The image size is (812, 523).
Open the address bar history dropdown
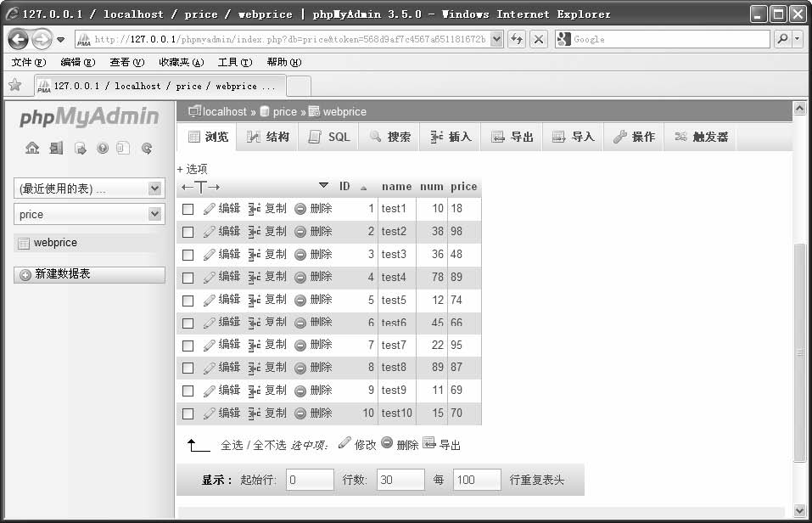tap(496, 39)
